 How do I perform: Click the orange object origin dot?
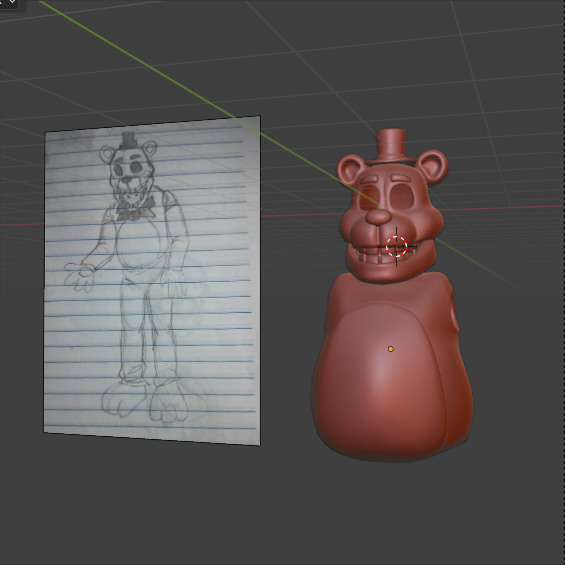(391, 349)
